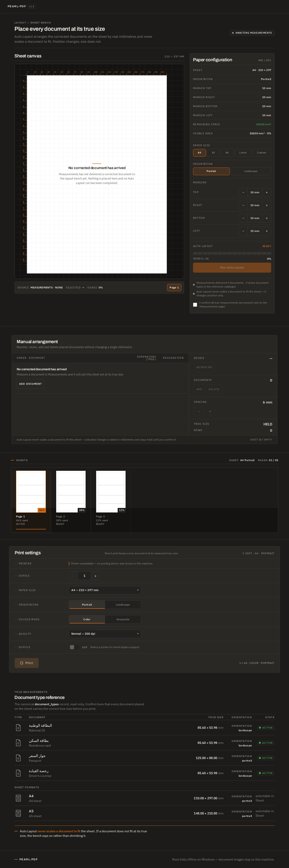289x868 pixels.
Task: Select the A5 paper size option
Action: click(213, 153)
